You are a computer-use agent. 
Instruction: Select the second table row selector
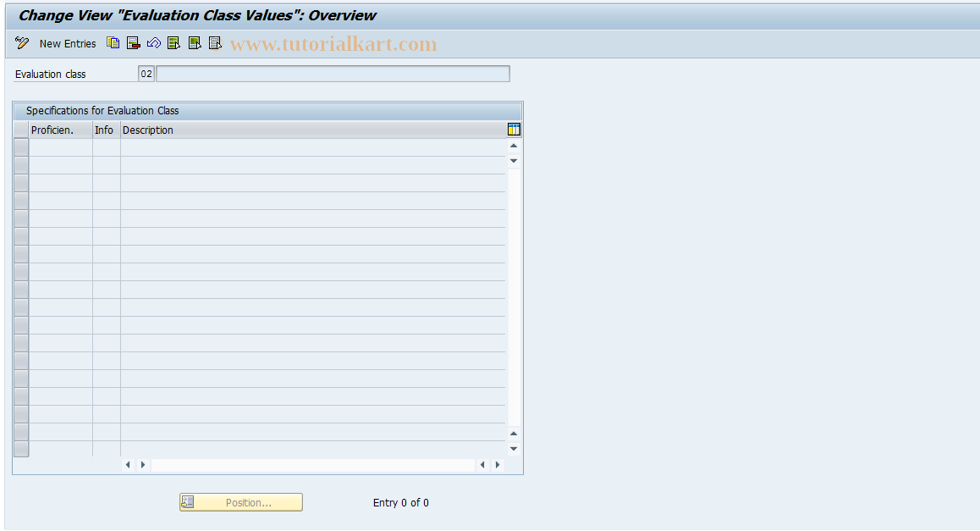coord(21,165)
